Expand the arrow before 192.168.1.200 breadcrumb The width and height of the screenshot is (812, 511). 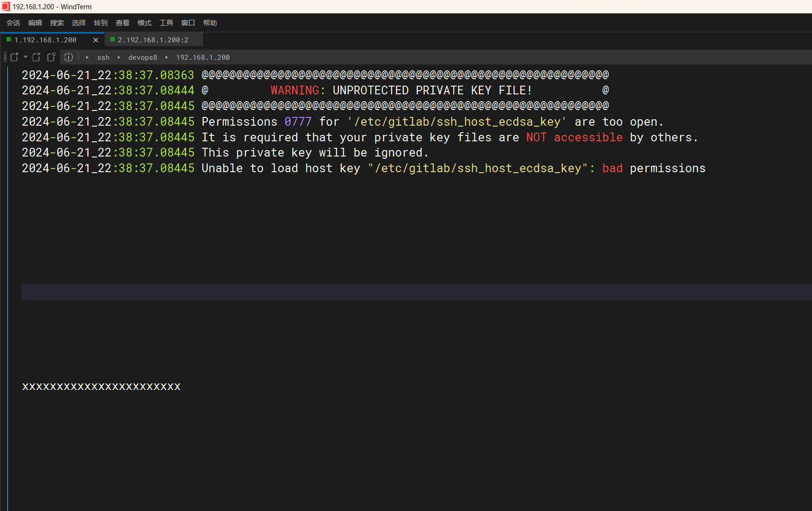point(167,58)
